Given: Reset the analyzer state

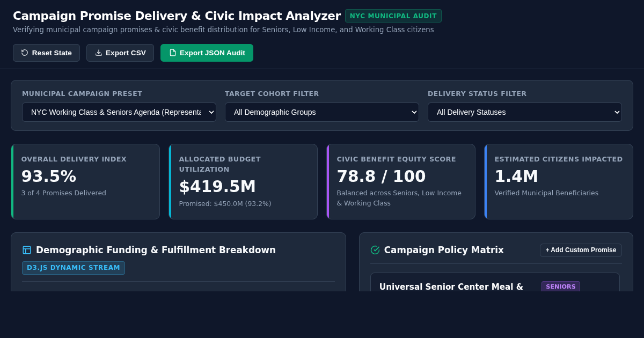Looking at the screenshot, I should click(x=46, y=53).
